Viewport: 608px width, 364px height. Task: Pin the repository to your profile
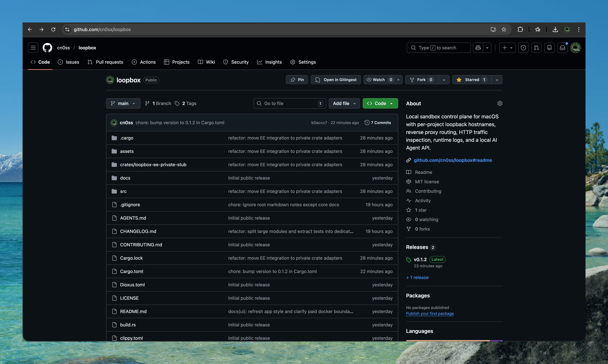(x=297, y=79)
